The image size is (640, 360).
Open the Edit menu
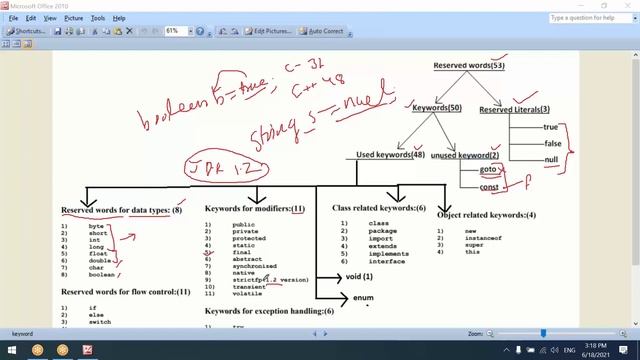[31, 18]
